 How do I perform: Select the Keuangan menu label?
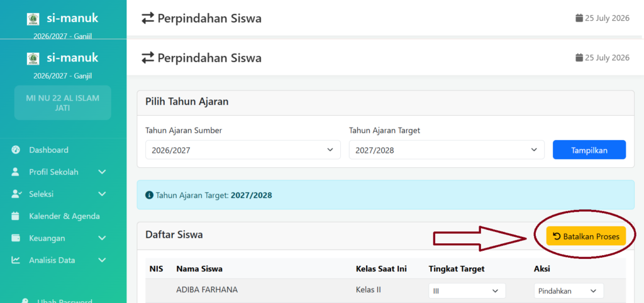pos(47,238)
